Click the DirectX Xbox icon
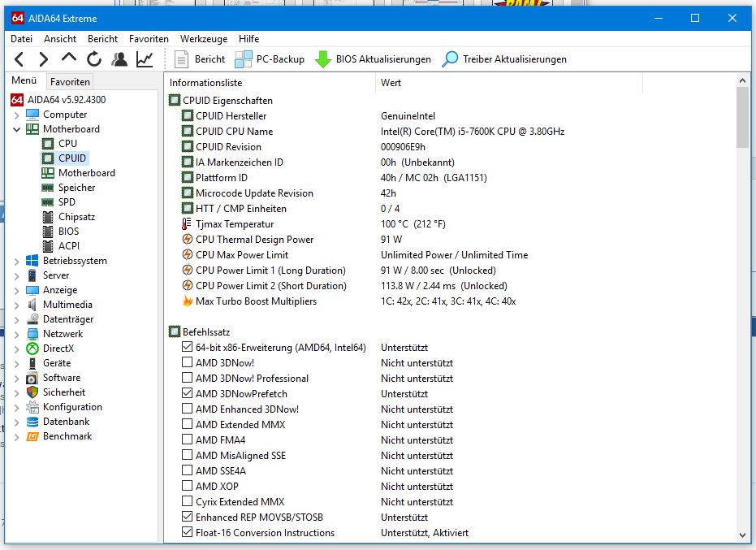 tap(32, 349)
